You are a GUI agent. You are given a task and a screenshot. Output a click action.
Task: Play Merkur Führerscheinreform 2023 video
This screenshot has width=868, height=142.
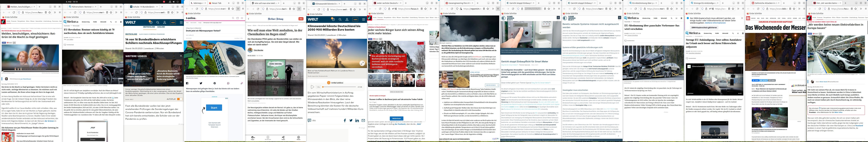click(x=714, y=80)
